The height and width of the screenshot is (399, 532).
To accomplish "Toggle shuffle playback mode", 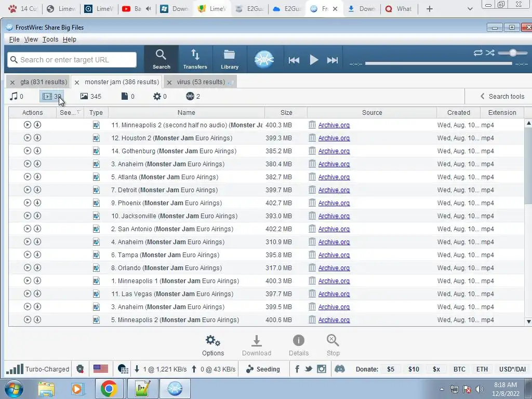I will (x=490, y=52).
